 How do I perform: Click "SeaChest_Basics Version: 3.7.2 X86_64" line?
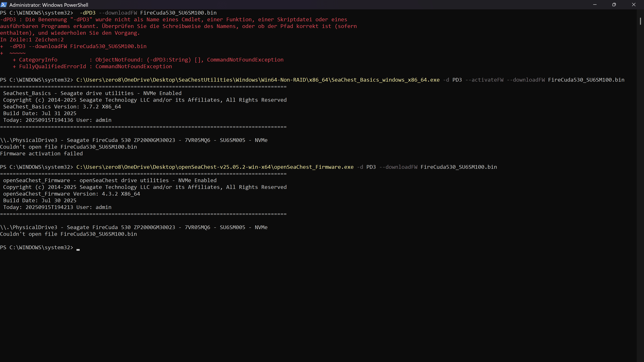(x=62, y=107)
